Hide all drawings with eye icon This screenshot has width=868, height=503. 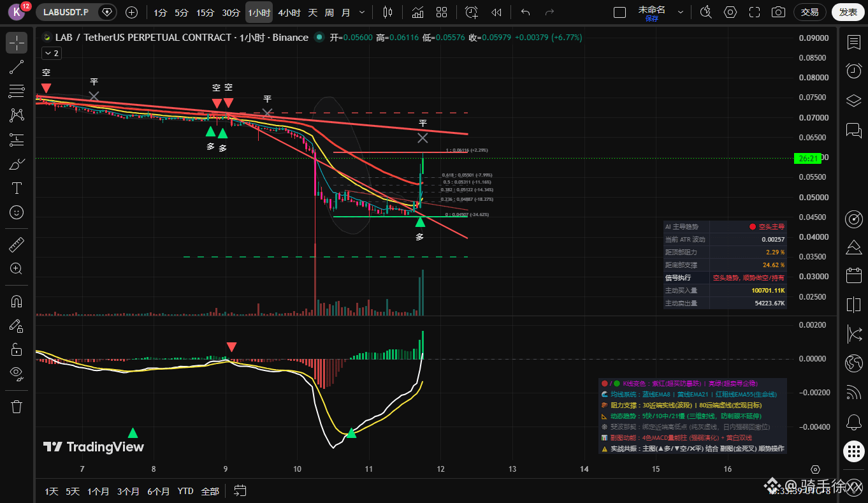pos(17,373)
